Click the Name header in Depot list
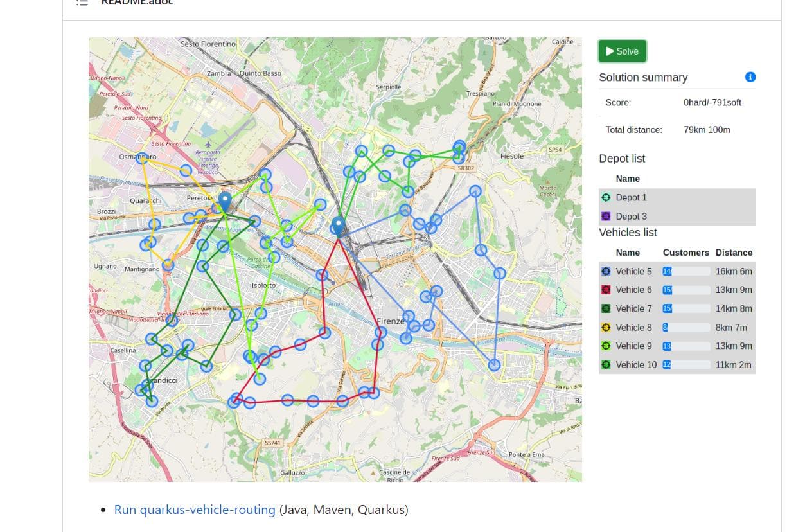Screen dimensions: 796x532 pos(628,179)
